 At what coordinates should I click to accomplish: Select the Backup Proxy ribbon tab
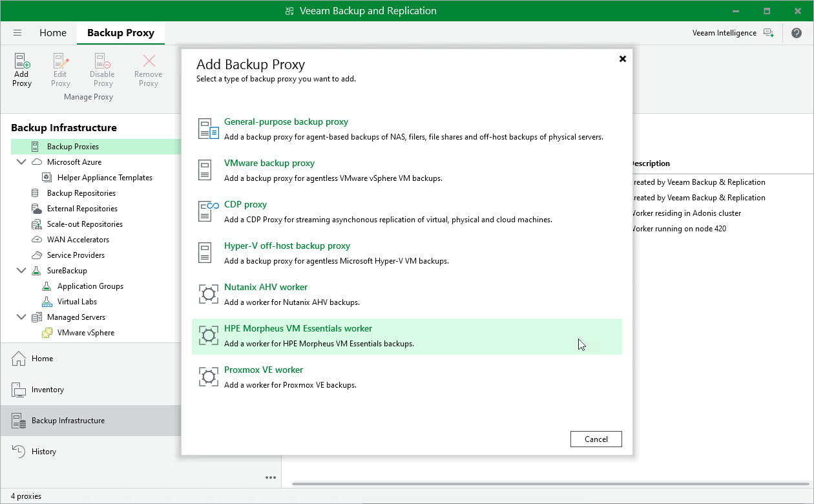tap(121, 33)
